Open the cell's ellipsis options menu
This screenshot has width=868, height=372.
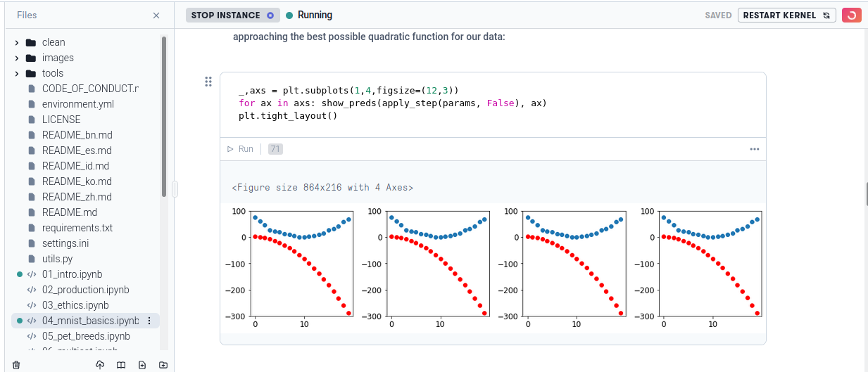pos(755,149)
